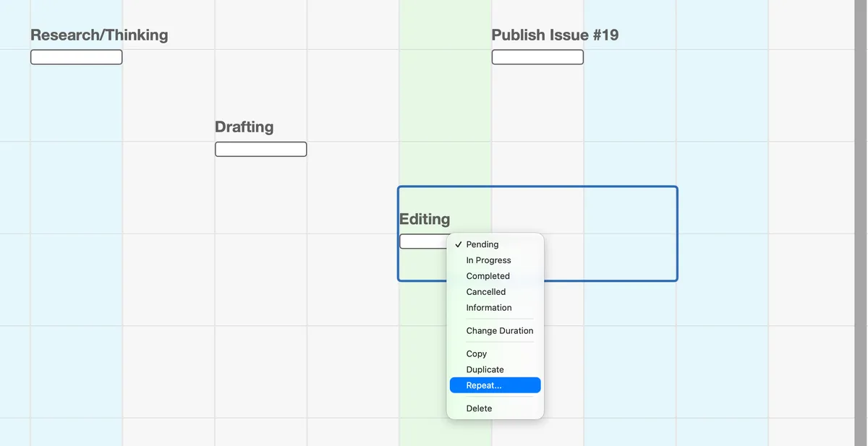Image resolution: width=868 pixels, height=446 pixels.
Task: Click status bar under Publish Issue #19
Action: [537, 57]
